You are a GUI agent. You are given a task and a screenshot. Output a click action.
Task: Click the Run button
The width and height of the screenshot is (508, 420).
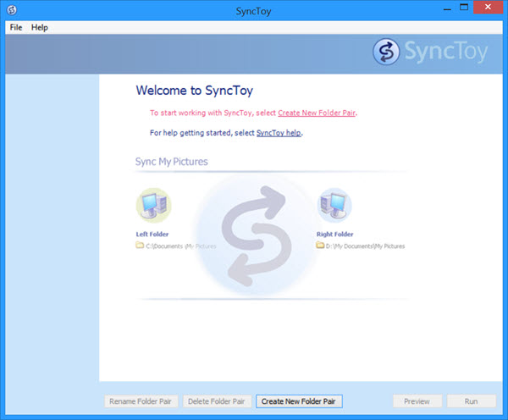pos(471,401)
